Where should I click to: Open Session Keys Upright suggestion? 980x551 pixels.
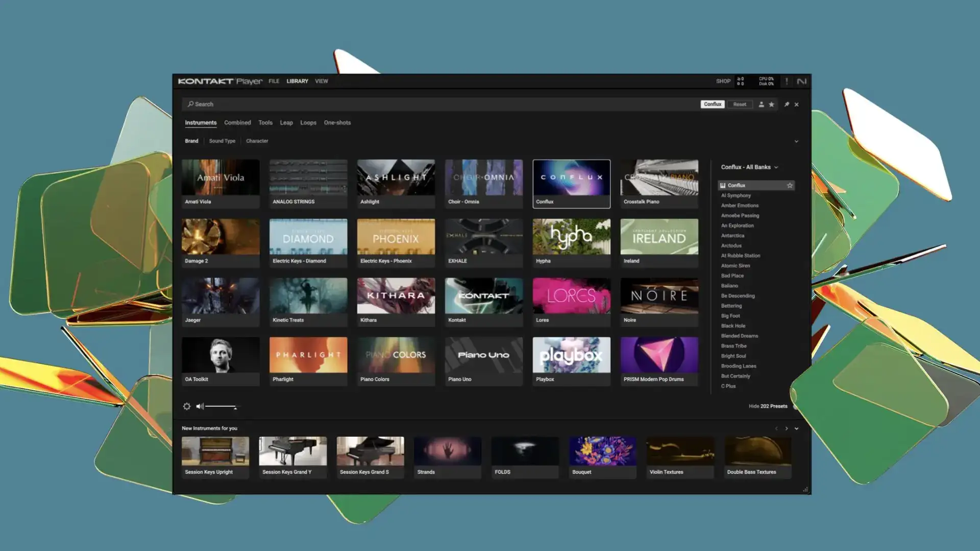coord(215,457)
